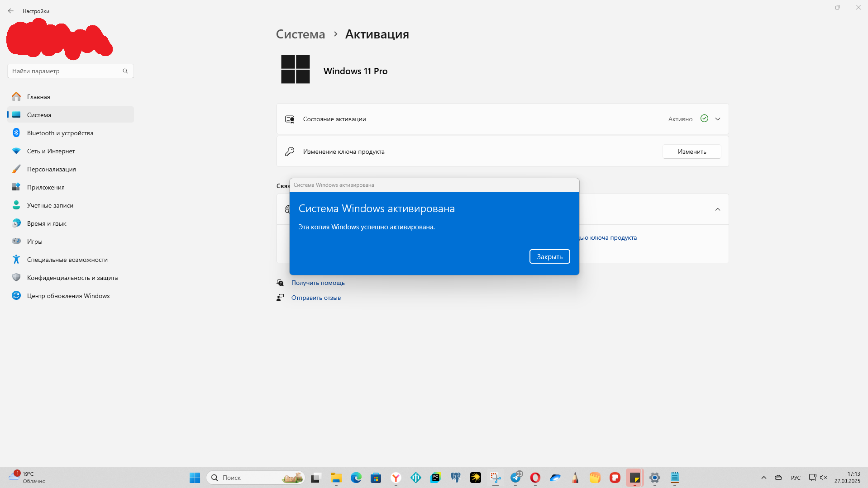Screen dimensions: 868x488
Task: Open Персонализация settings
Action: tap(71, 169)
